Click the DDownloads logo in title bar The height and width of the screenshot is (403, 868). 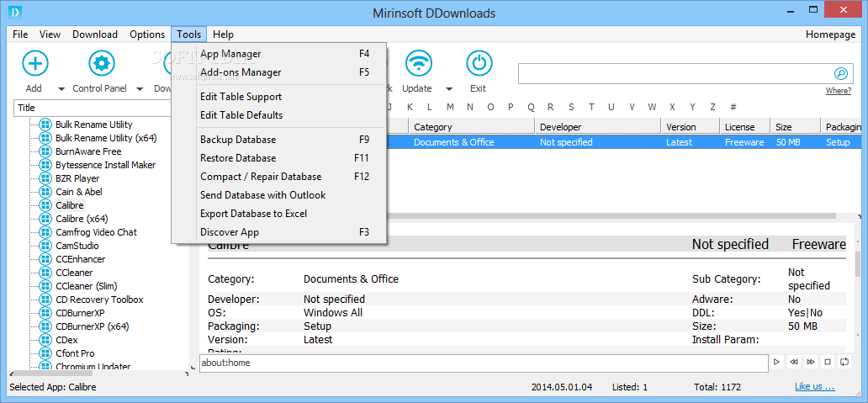coord(15,12)
